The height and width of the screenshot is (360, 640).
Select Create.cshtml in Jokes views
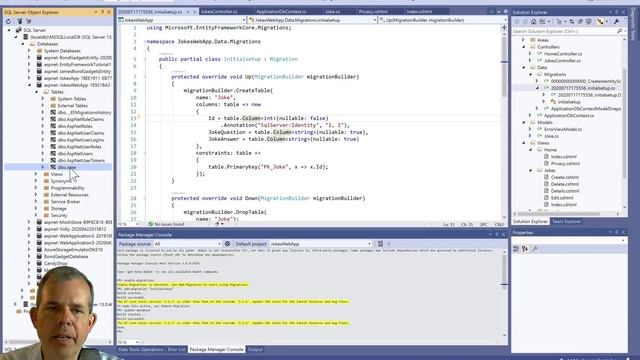(565, 177)
